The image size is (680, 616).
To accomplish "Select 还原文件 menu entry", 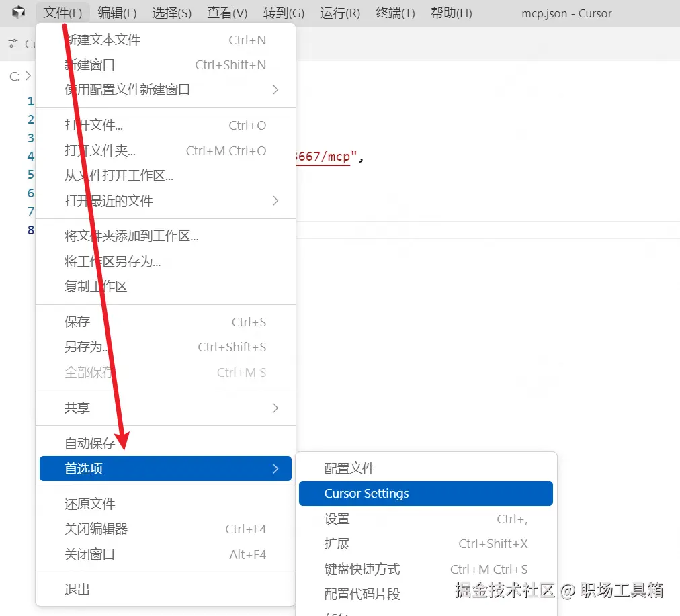I will coord(165,504).
